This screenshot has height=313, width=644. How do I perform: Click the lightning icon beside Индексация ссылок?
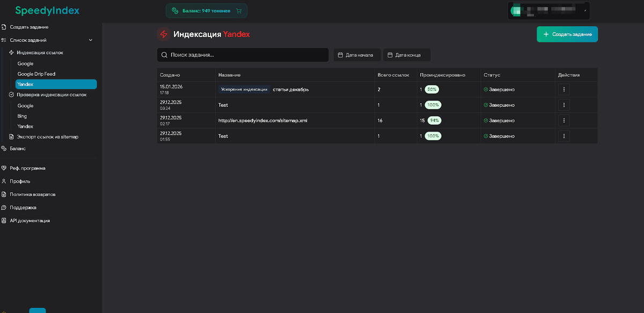[11, 53]
